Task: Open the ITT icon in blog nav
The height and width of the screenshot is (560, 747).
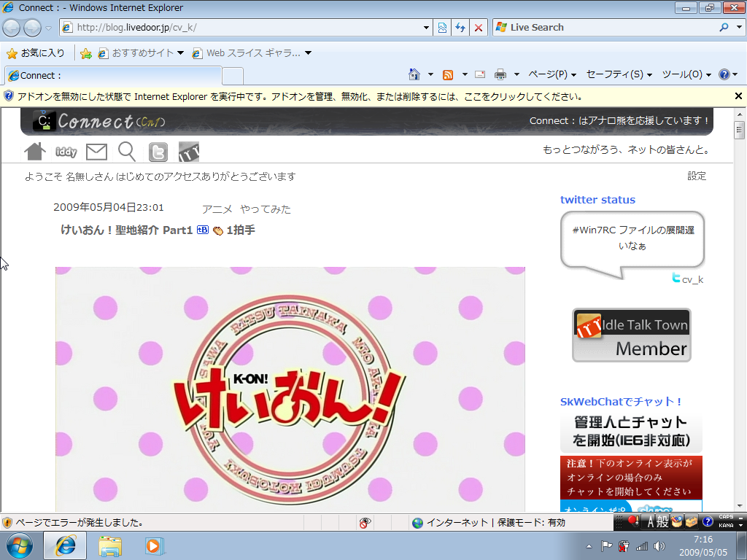Action: point(189,152)
